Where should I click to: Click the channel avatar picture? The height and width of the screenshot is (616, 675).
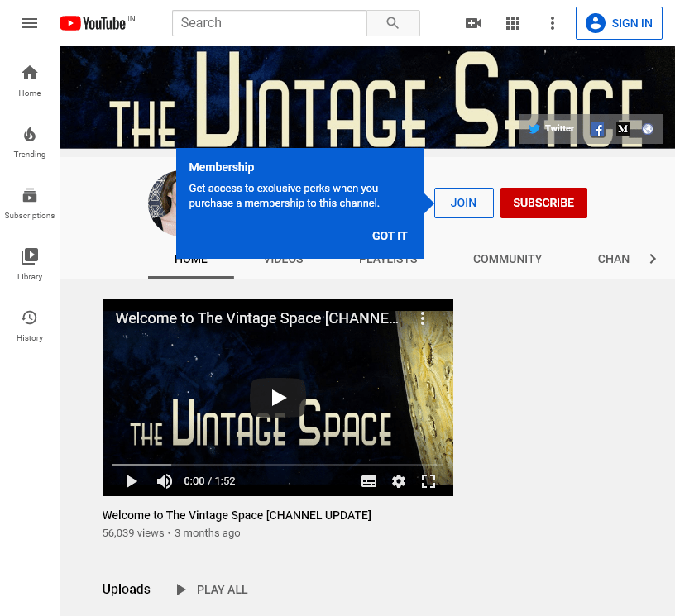coord(162,203)
